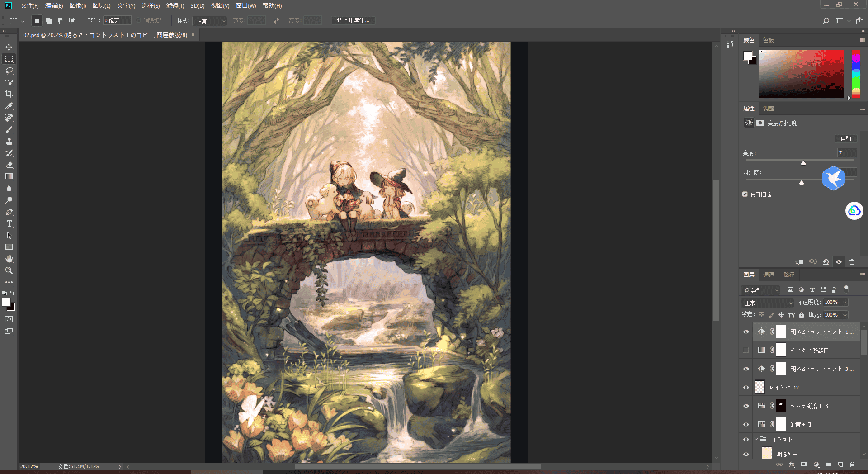Select the Crop tool

click(9, 94)
